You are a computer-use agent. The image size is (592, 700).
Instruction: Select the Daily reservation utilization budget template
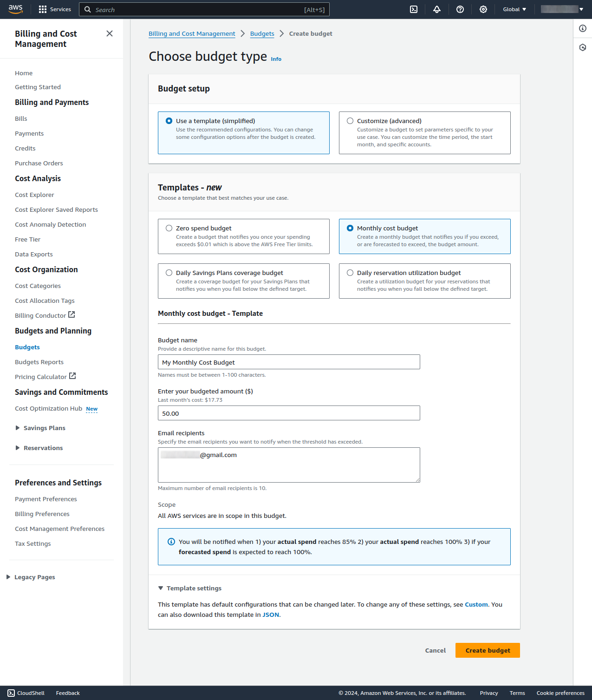coord(350,273)
